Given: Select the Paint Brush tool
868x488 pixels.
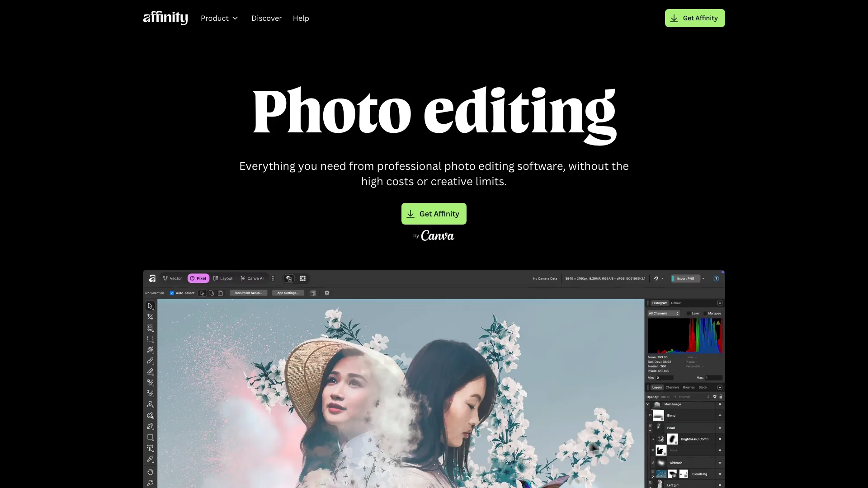Looking at the screenshot, I should pyautogui.click(x=151, y=361).
